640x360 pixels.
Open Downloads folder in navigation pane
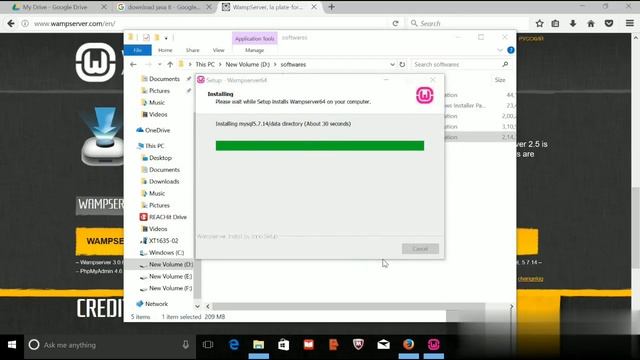click(x=164, y=181)
